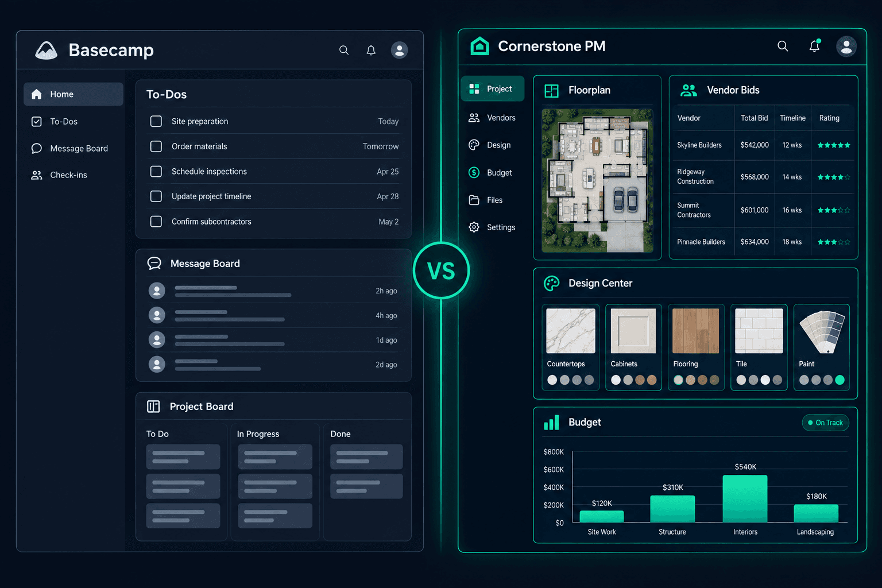Select the Countertops marble sample
882x588 pixels.
571,331
